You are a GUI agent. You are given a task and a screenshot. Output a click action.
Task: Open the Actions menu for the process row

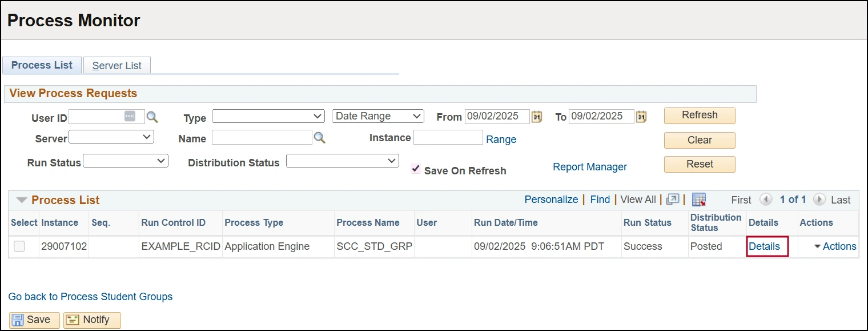[x=835, y=246]
